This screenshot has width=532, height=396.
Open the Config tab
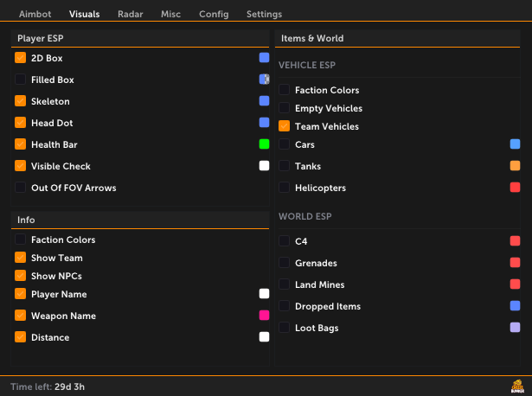point(214,14)
